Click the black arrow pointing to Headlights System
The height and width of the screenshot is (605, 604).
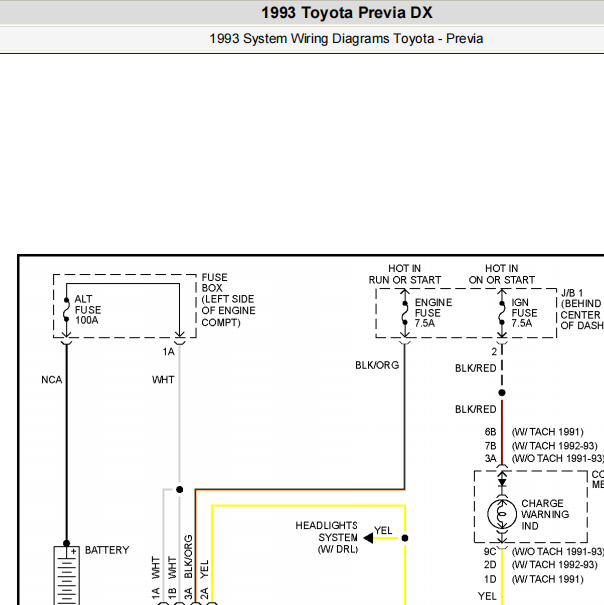[x=368, y=538]
